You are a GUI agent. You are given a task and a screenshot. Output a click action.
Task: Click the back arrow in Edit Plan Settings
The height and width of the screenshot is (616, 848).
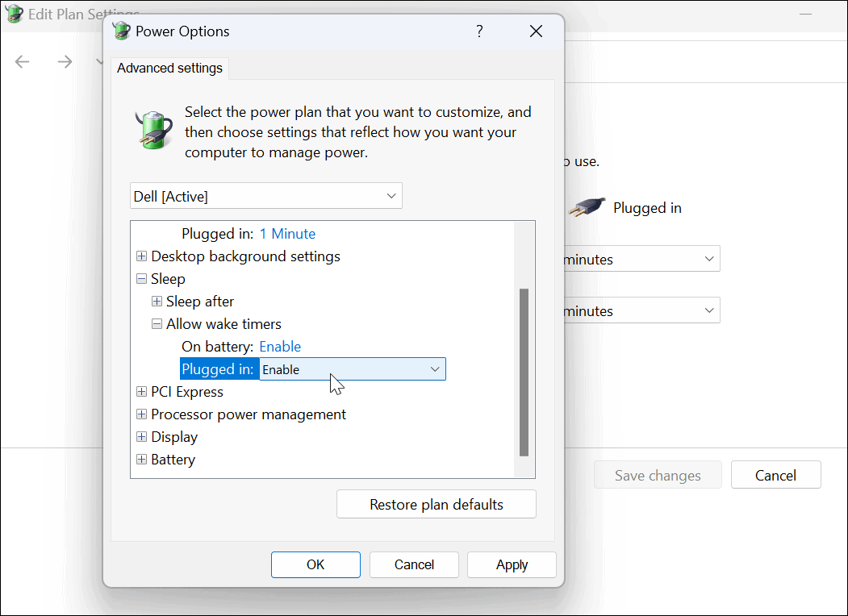pyautogui.click(x=23, y=62)
